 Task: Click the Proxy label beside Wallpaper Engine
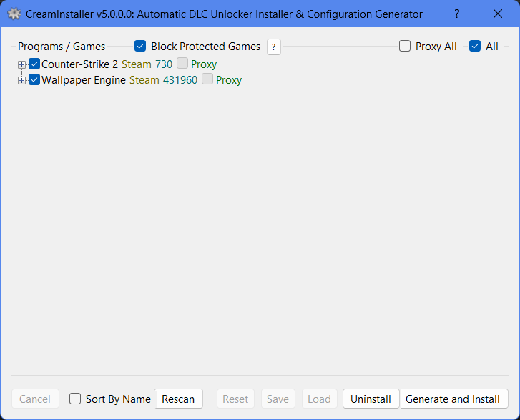229,80
